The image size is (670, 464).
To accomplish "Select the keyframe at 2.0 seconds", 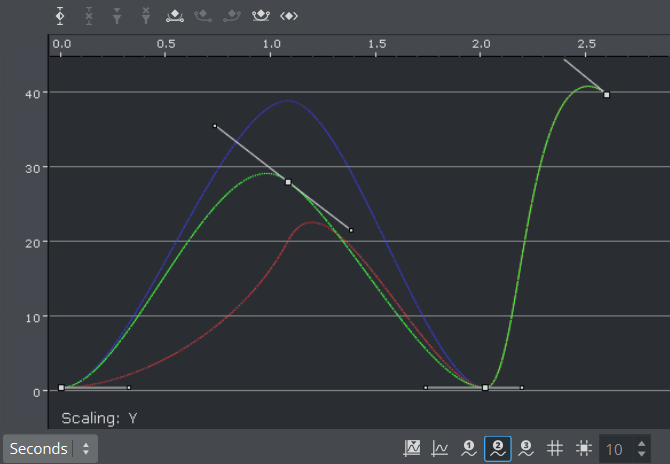I will (x=485, y=388).
